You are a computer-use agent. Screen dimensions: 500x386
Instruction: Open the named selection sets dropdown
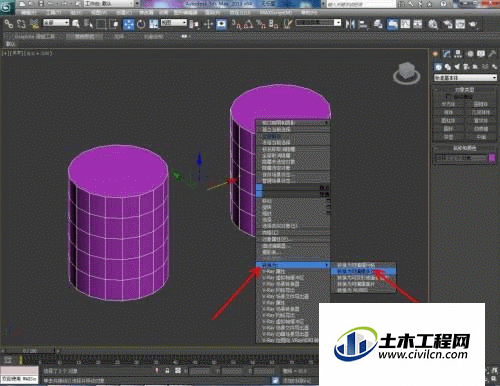click(318, 23)
